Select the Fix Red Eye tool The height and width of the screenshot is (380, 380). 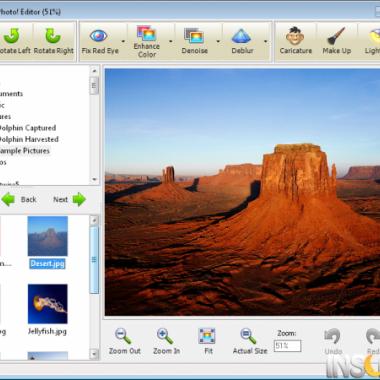[x=100, y=42]
